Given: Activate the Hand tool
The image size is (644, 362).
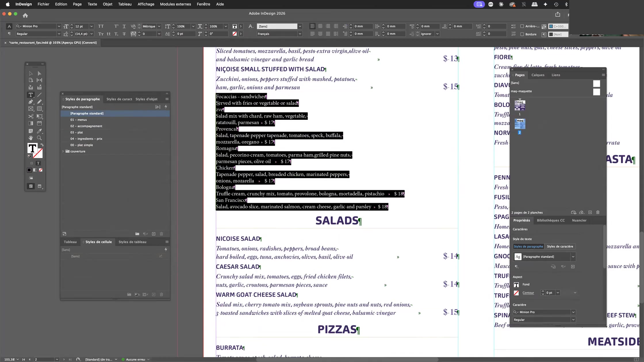Looking at the screenshot, I should click(x=31, y=138).
